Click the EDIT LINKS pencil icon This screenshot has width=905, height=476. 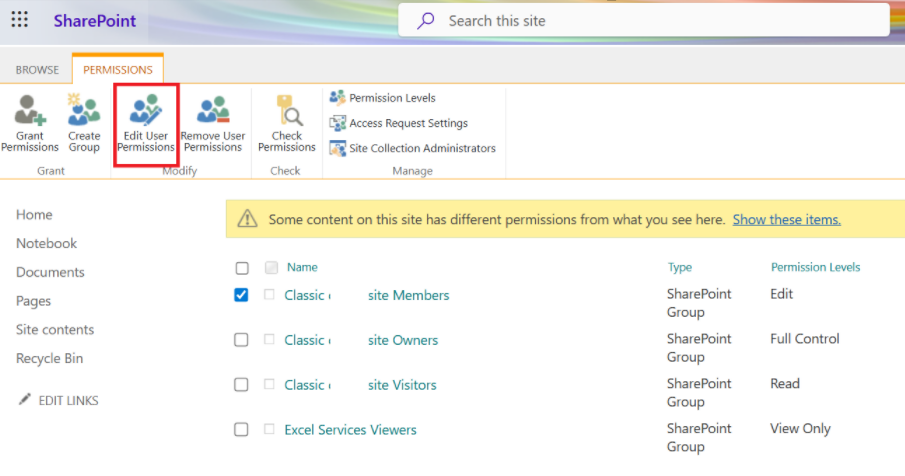click(24, 399)
